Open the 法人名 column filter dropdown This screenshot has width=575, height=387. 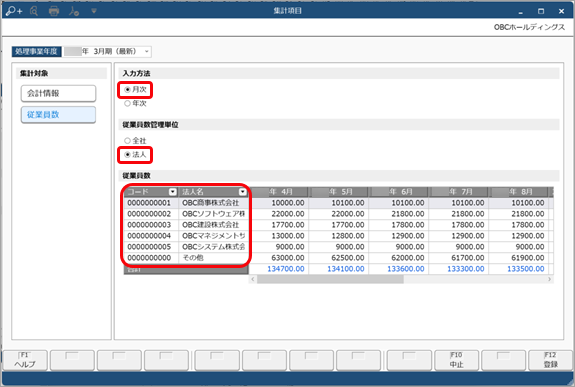point(242,192)
